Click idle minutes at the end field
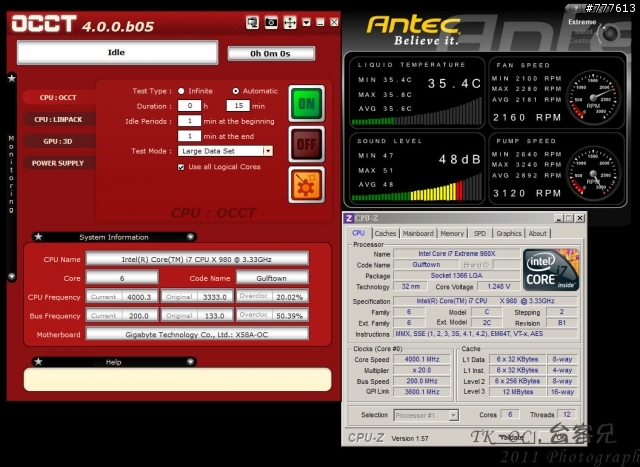 coord(189,136)
